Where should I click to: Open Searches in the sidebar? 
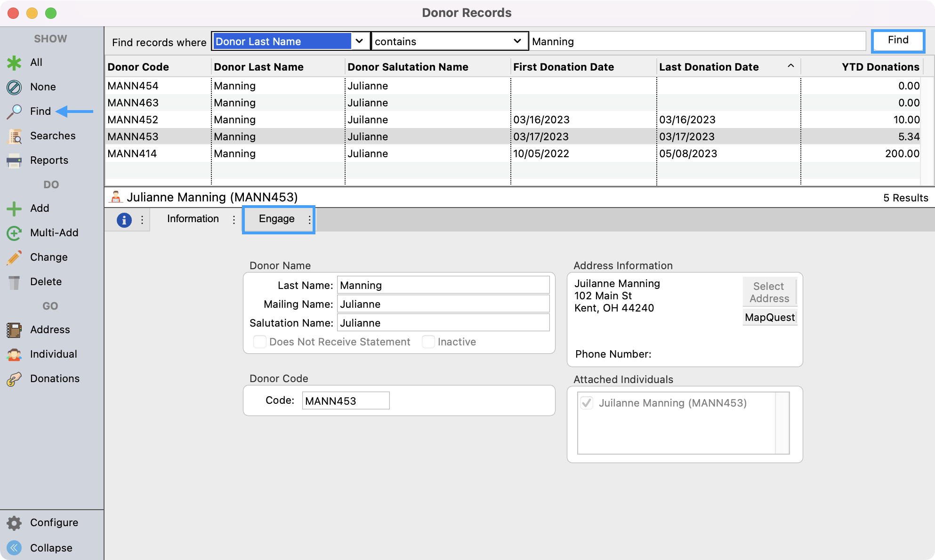(52, 136)
